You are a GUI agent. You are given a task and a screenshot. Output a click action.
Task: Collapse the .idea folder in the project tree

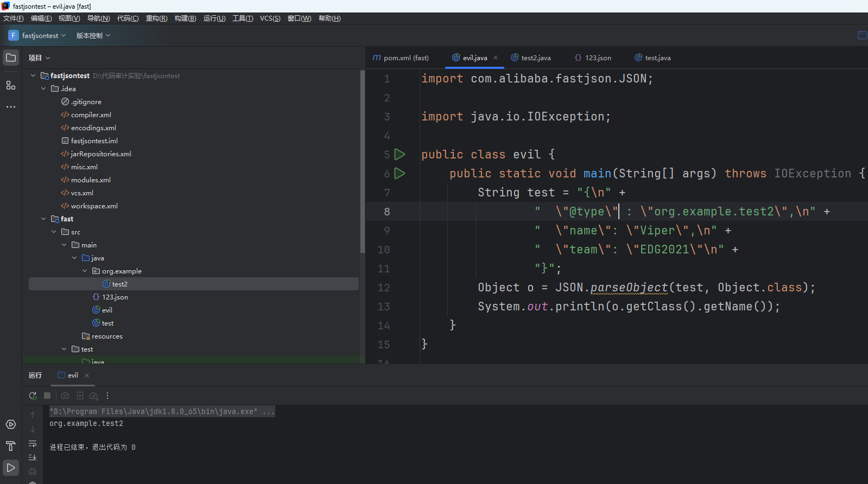pyautogui.click(x=43, y=89)
